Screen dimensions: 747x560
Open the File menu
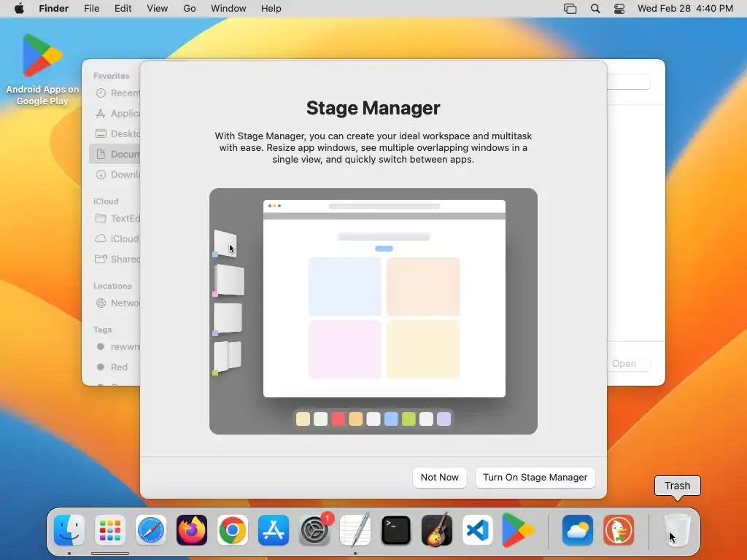tap(91, 9)
